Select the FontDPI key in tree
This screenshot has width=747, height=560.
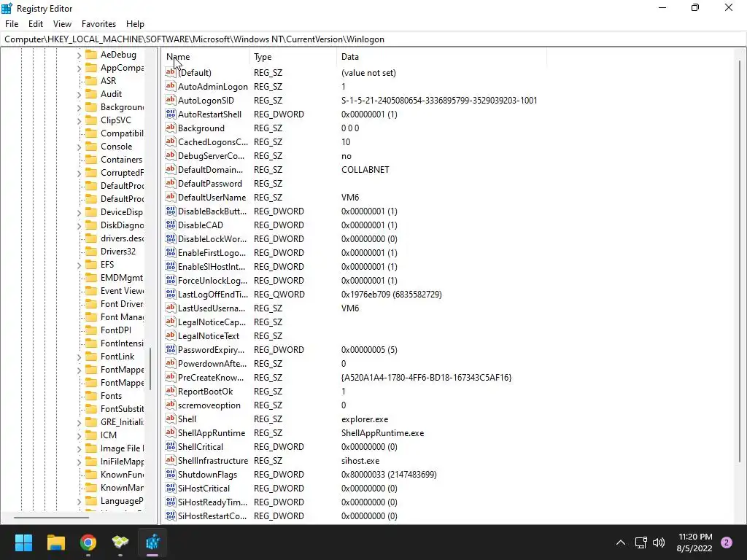tap(115, 330)
